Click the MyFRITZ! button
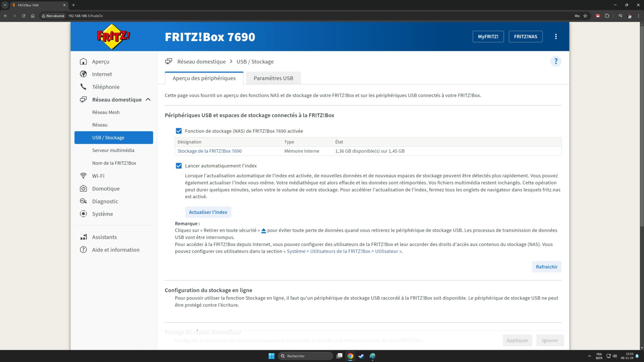The image size is (644, 362). 488,36
